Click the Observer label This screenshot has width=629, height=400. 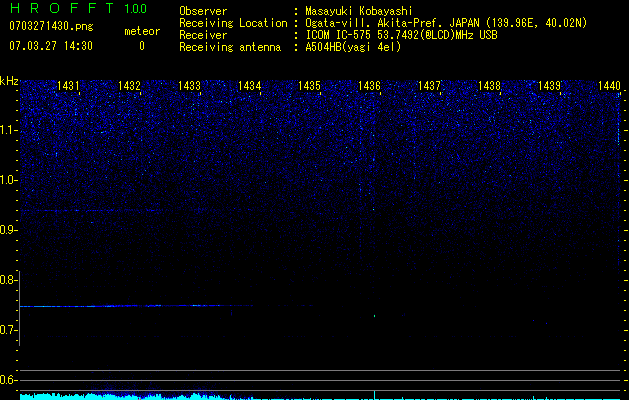(203, 11)
